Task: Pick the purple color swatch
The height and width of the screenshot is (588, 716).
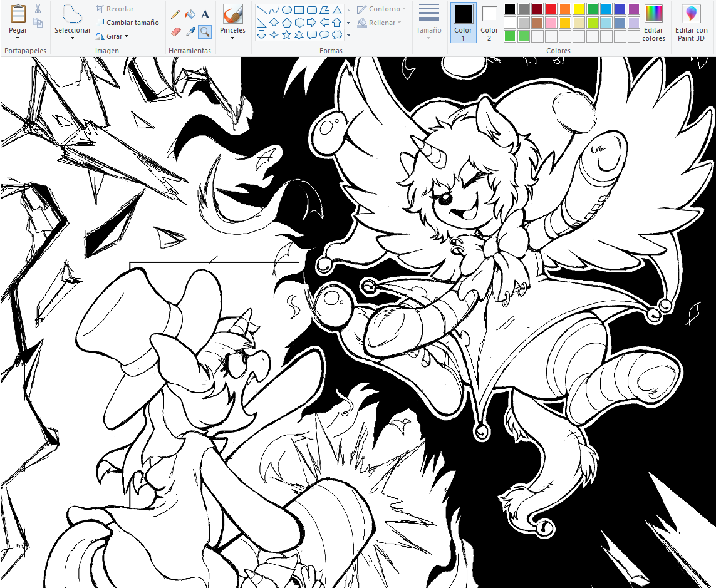Action: pos(634,9)
